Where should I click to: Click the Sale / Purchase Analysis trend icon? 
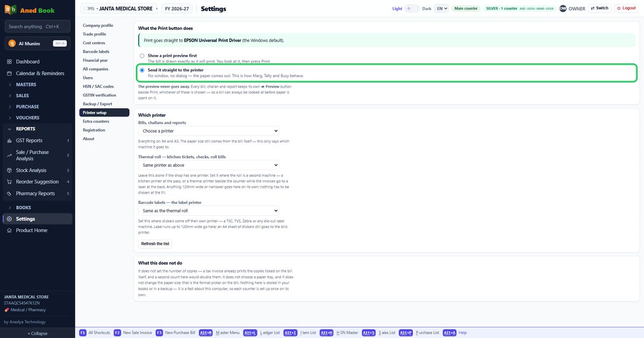point(9,155)
